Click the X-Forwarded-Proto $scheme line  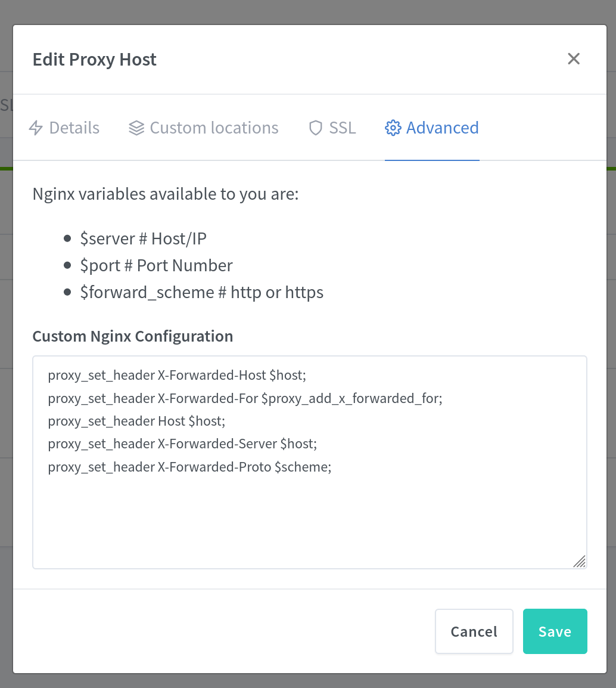(189, 467)
